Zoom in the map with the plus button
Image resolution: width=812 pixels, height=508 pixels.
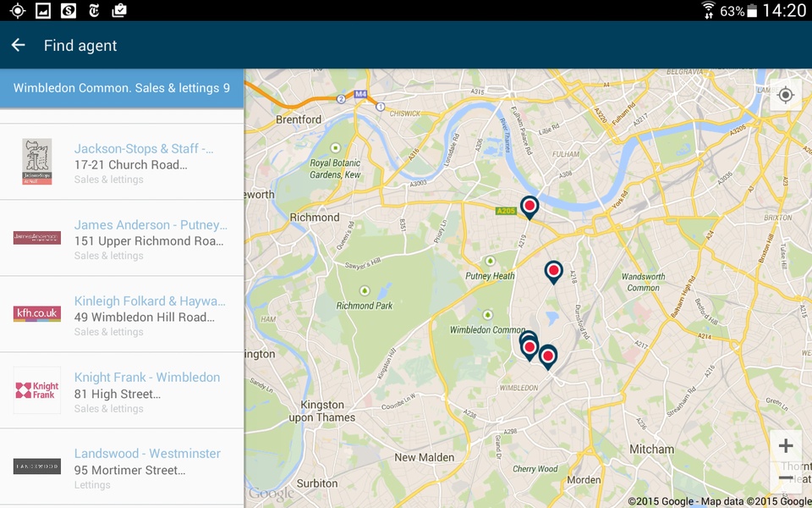[786, 446]
